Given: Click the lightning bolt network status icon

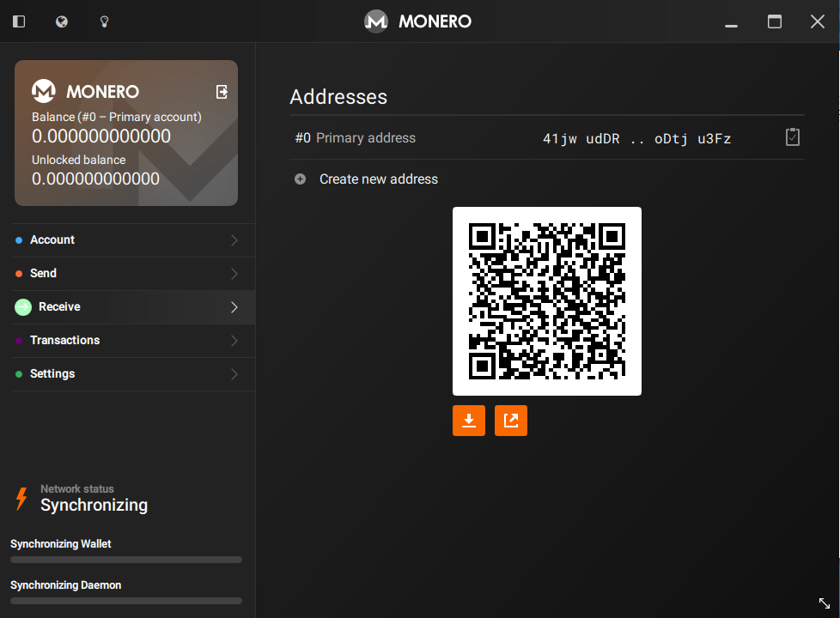Looking at the screenshot, I should tap(21, 498).
